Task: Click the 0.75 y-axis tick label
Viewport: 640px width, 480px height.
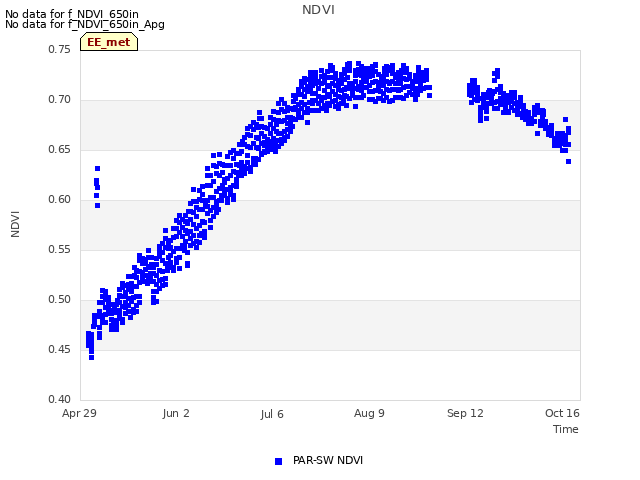Action: point(60,49)
